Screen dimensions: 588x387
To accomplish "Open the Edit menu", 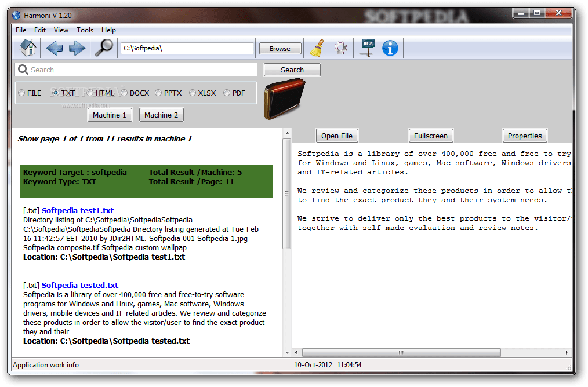I will point(40,30).
